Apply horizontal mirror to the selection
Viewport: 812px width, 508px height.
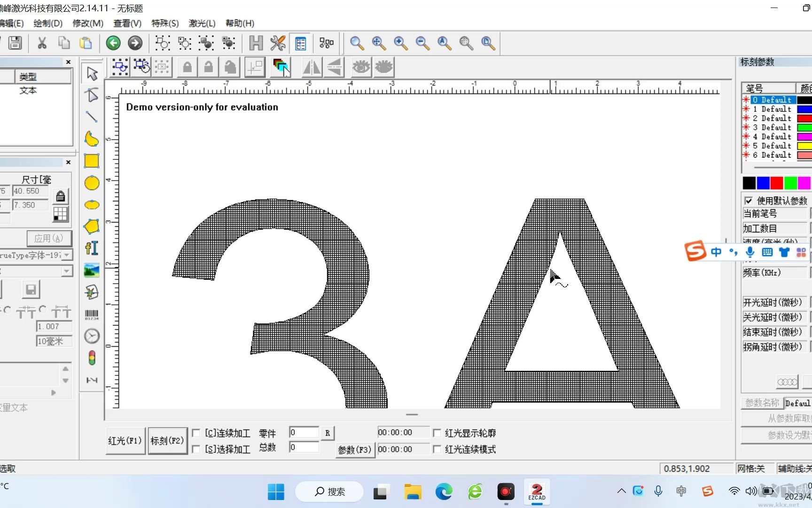(x=312, y=67)
